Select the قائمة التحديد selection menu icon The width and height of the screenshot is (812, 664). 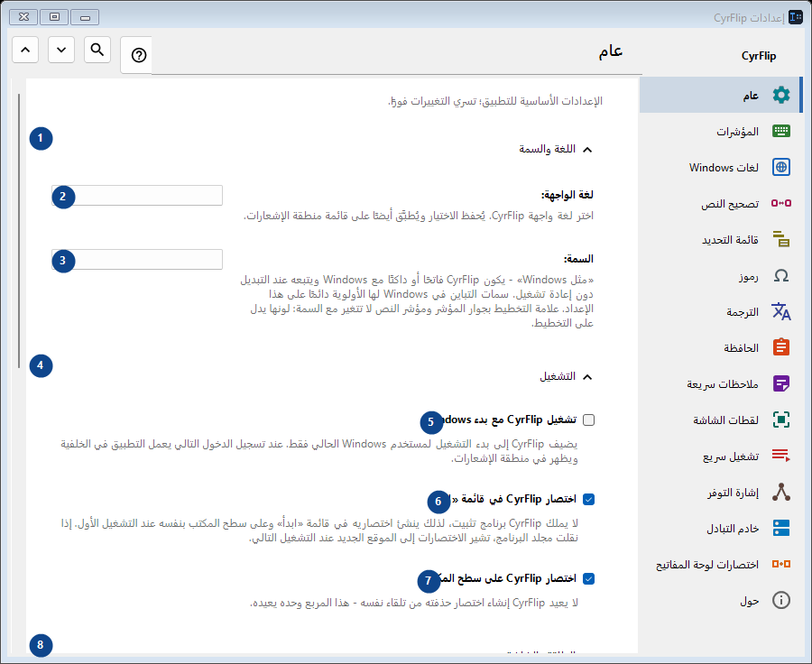pyautogui.click(x=781, y=239)
